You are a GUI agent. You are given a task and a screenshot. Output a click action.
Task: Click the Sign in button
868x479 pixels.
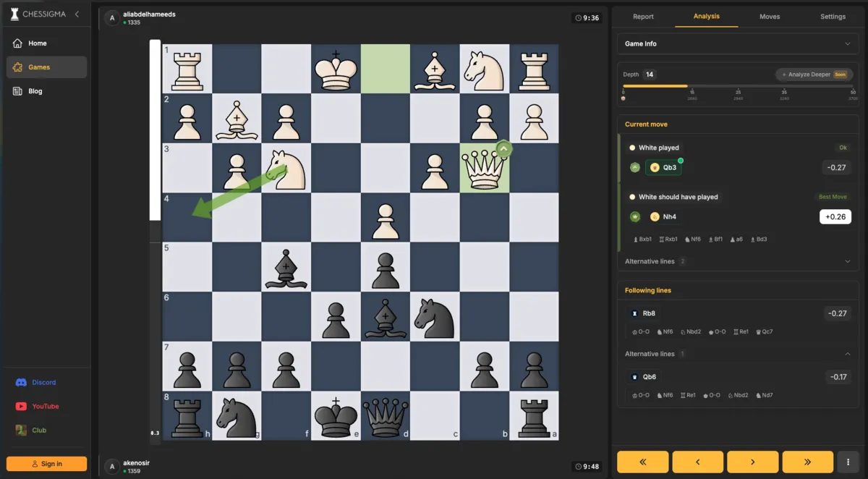coord(46,463)
